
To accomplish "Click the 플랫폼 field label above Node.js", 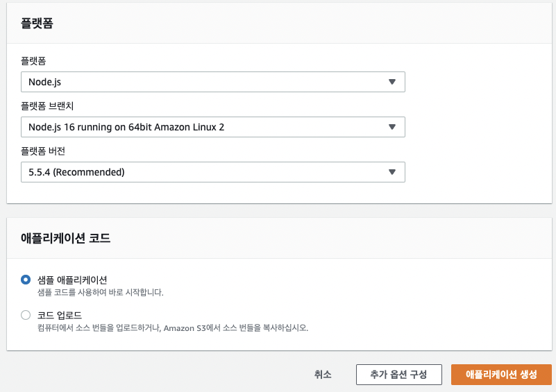I will click(x=33, y=61).
